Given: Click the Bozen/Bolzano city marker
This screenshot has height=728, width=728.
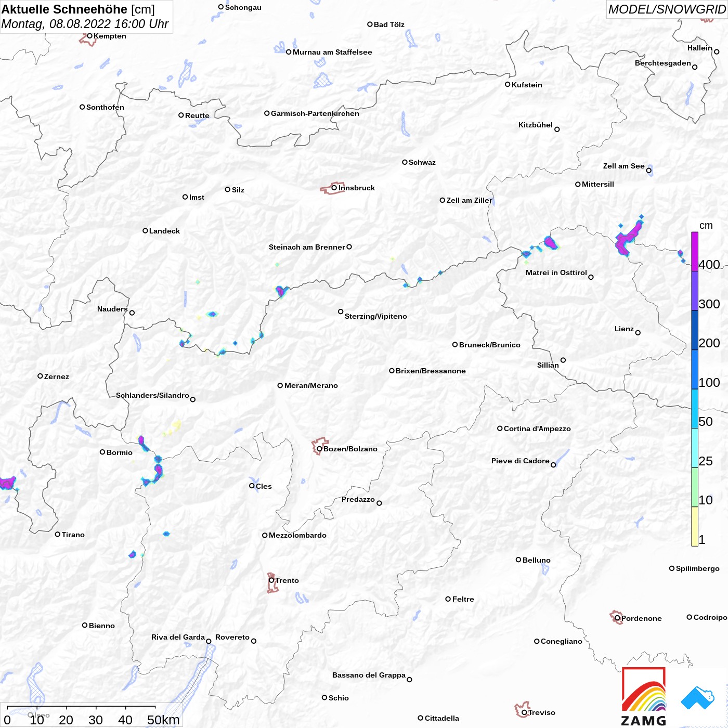Looking at the screenshot, I should tap(319, 449).
